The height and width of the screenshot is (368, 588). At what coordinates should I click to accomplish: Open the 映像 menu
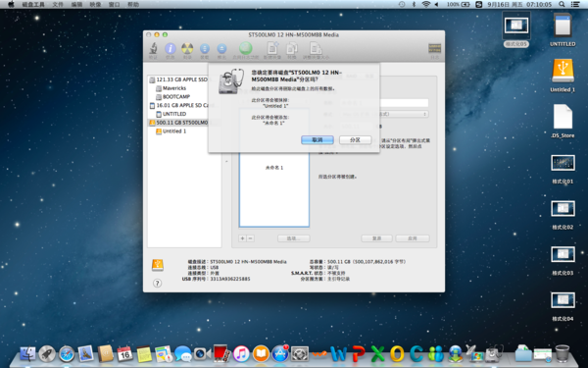(95, 4)
